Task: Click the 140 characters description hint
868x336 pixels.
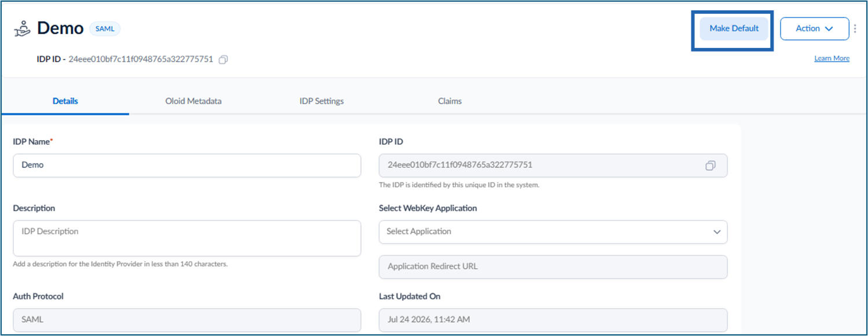Action: point(120,264)
